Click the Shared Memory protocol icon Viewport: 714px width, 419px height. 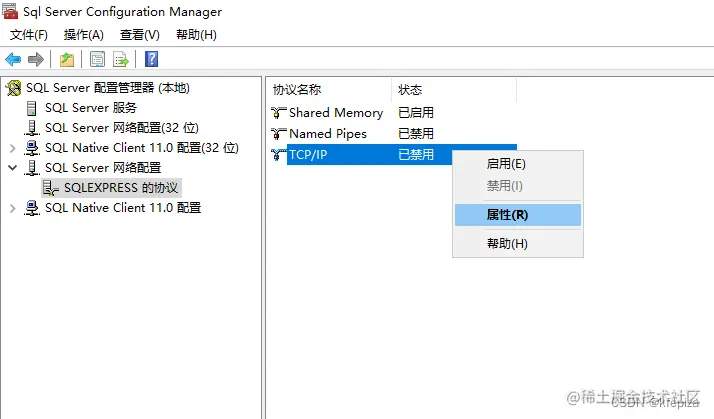point(278,112)
